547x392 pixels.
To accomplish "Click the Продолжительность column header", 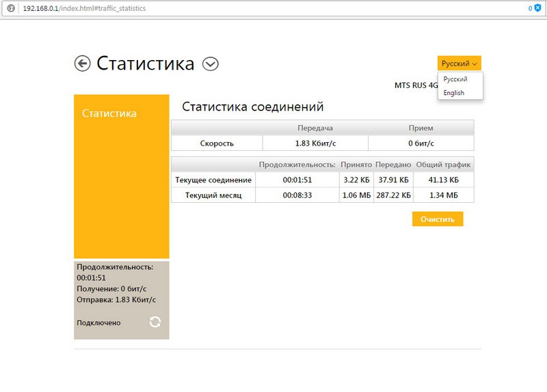I will coord(297,165).
